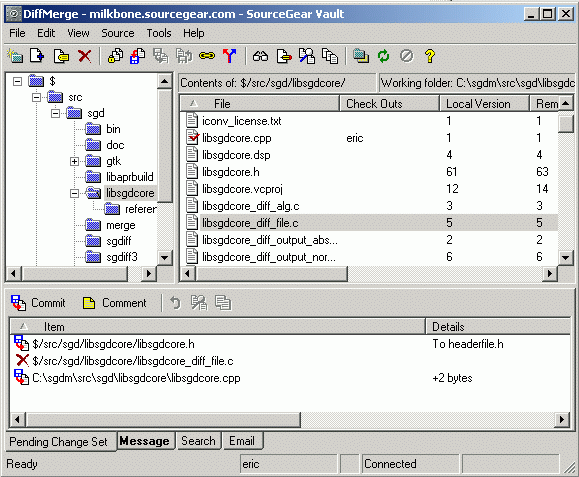The width and height of the screenshot is (579, 477).
Task: Click the yellow question mark help icon
Action: point(429,56)
